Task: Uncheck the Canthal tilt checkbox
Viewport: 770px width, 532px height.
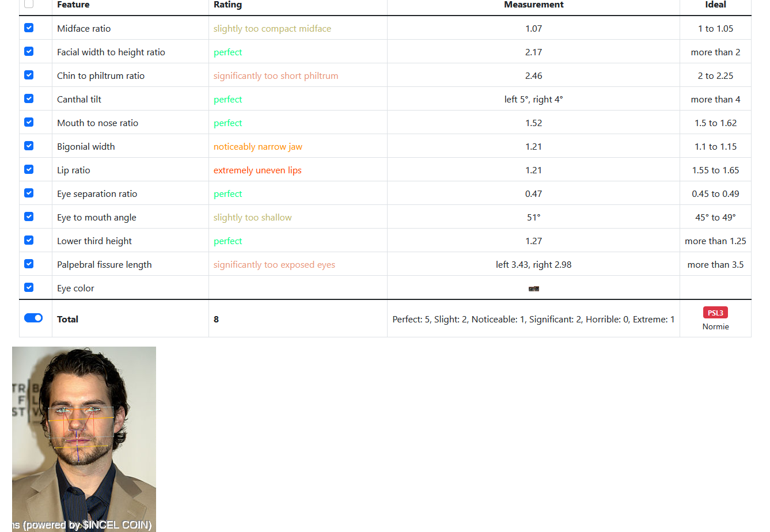Action: [29, 98]
